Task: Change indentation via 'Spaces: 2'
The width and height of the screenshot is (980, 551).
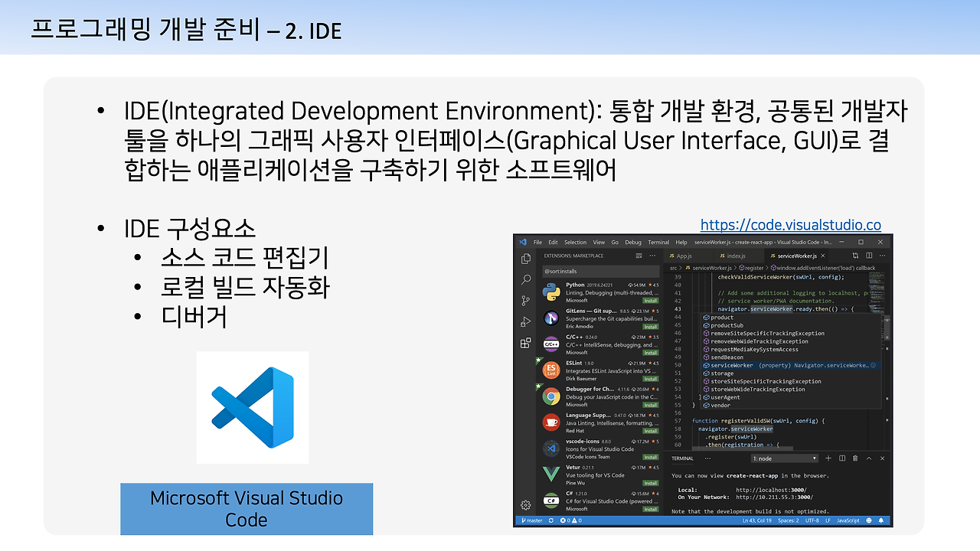Action: pyautogui.click(x=789, y=520)
